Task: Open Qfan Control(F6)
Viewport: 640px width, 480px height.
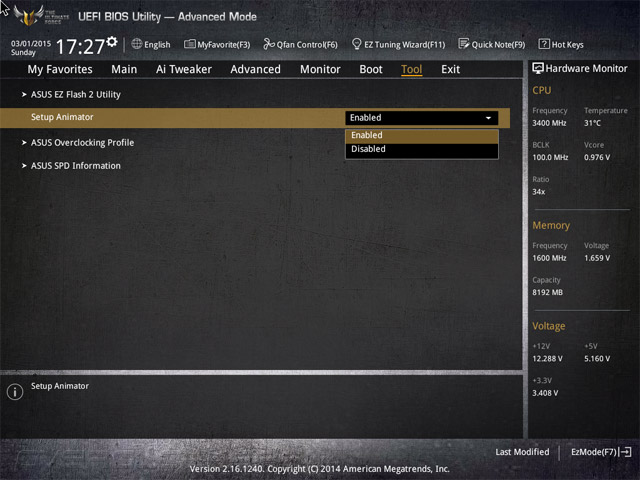Action: point(307,44)
